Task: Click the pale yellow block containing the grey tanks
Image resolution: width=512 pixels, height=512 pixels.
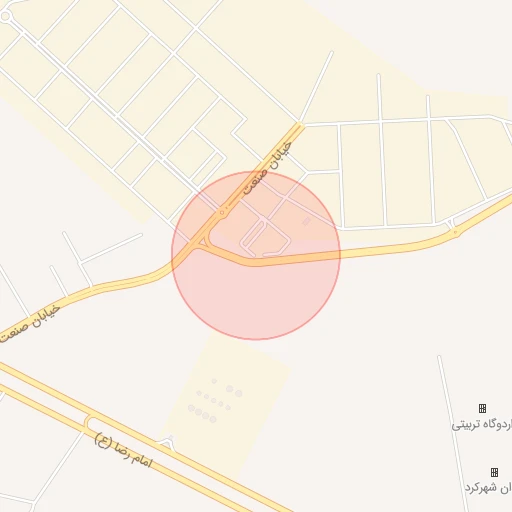Action: coord(225,404)
